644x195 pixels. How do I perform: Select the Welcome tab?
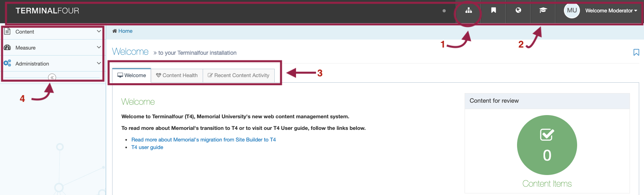[131, 75]
